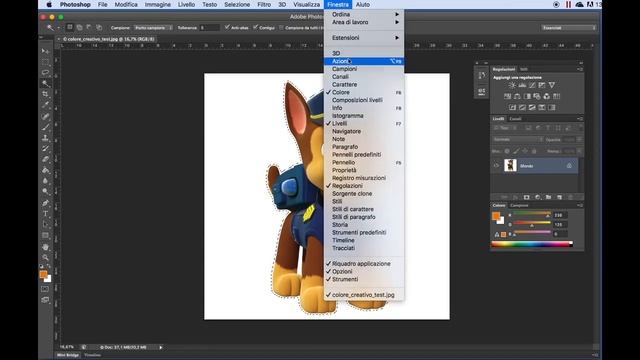Screen dimensions: 640x360
Task: Change screen mode icon in tools panel
Action: point(45,300)
